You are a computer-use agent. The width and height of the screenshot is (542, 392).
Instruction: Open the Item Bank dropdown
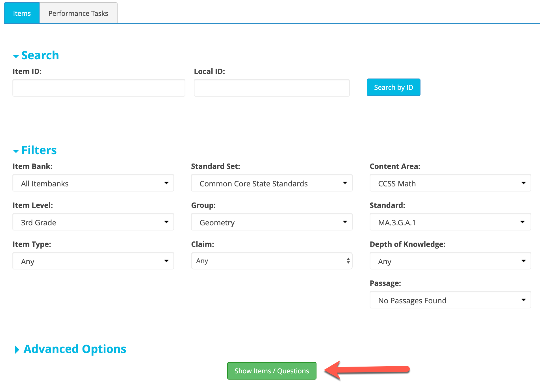(x=93, y=183)
